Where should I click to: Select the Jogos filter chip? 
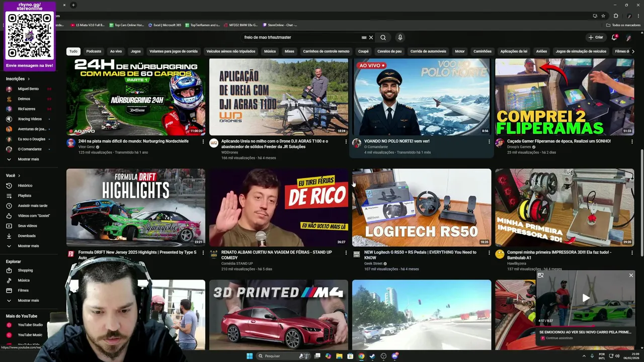coord(136,51)
